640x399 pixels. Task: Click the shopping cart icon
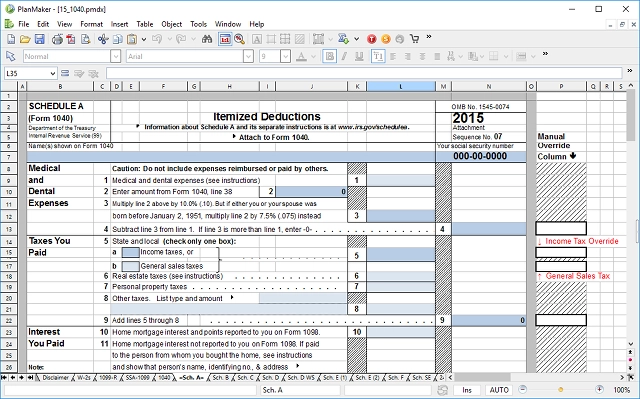[415, 39]
